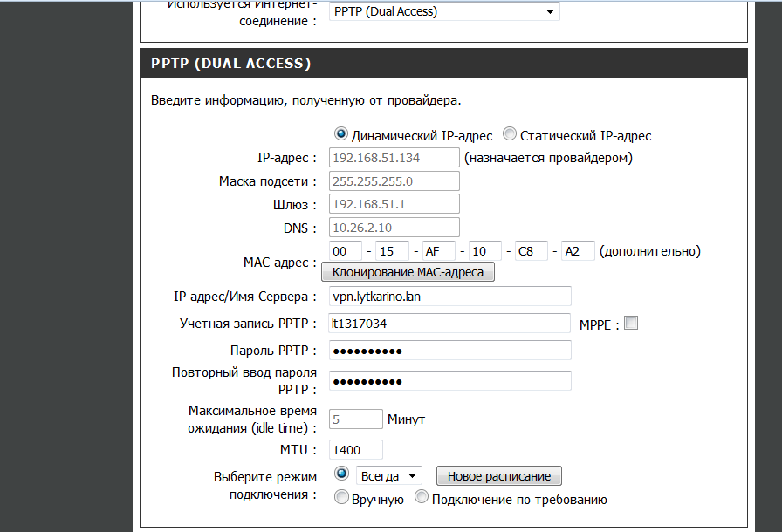Image resolution: width=782 pixels, height=532 pixels.
Task: Click the Выберите режим подключения label
Action: (265, 486)
